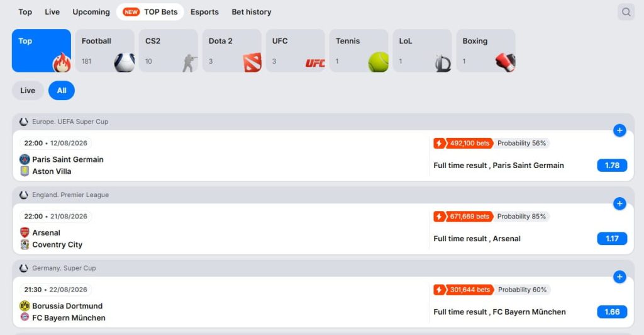Show All events filter
The width and height of the screenshot is (644, 335).
coord(62,91)
